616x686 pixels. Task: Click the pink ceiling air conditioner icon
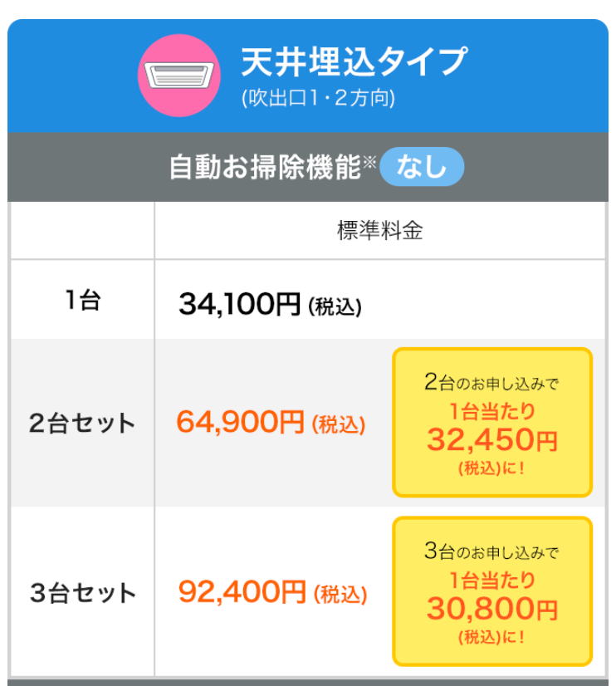click(x=179, y=76)
